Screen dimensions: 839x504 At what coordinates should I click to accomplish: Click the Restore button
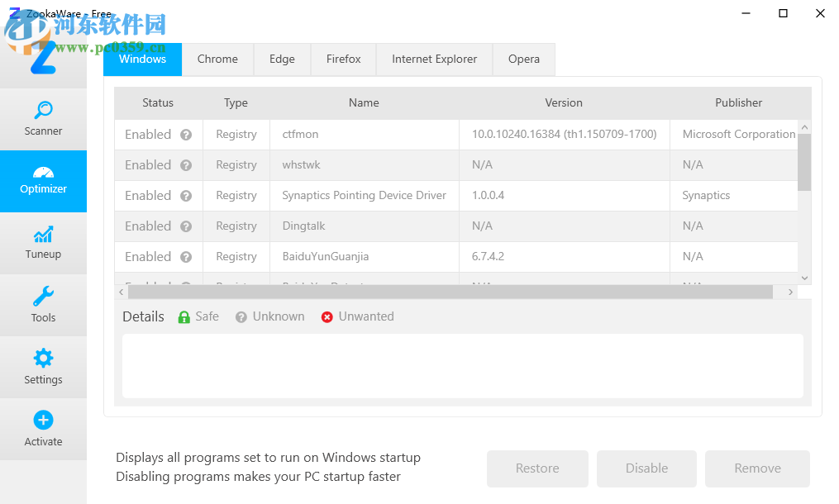coord(537,468)
